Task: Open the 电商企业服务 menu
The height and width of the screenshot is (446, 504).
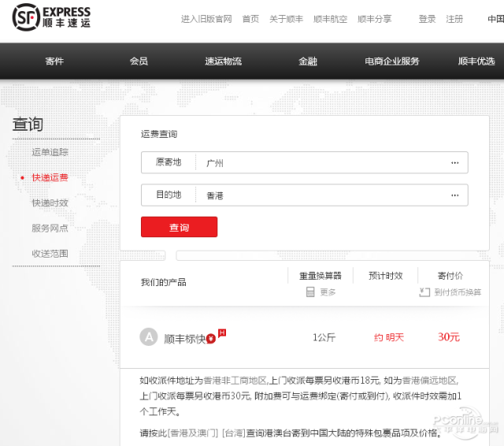Action: (x=392, y=61)
